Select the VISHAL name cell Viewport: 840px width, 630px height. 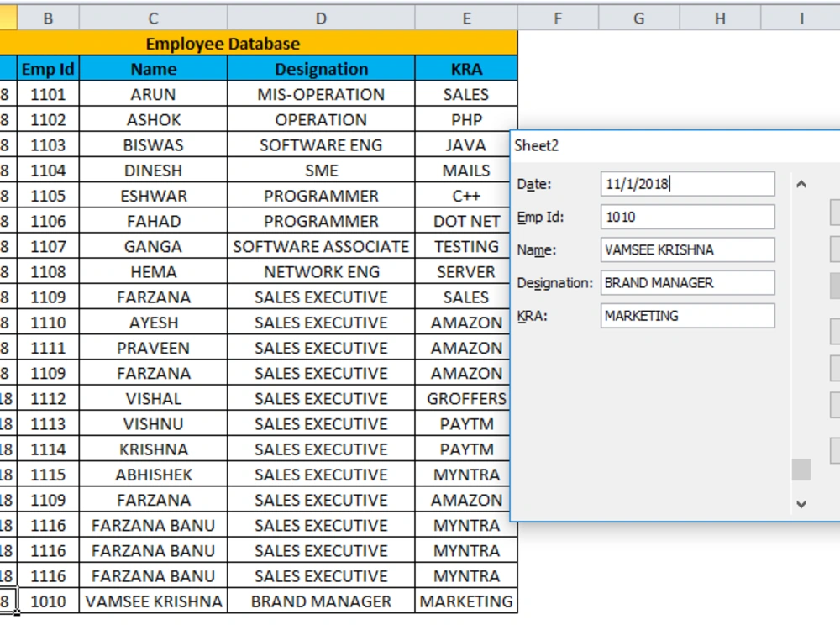coord(153,398)
